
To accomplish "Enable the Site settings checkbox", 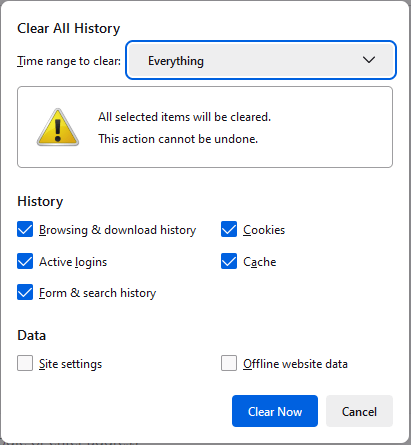I will [25, 363].
